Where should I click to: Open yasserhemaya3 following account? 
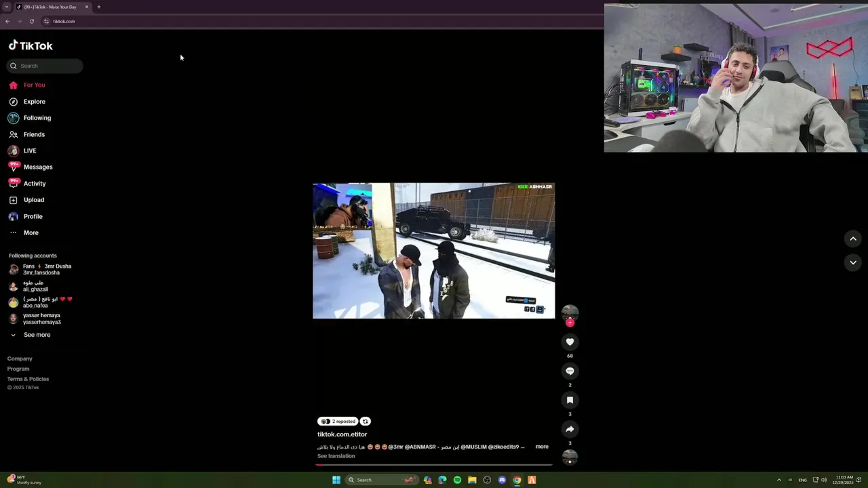click(x=35, y=319)
